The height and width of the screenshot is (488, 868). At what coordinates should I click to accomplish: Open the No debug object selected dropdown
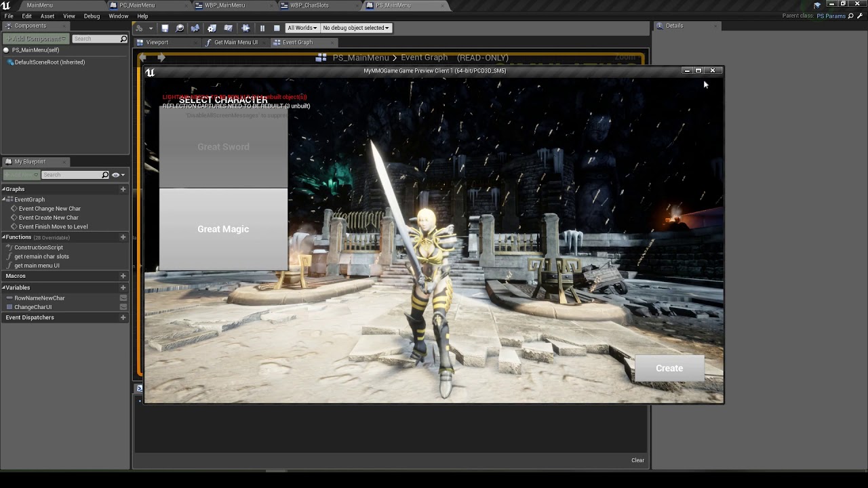pos(356,28)
